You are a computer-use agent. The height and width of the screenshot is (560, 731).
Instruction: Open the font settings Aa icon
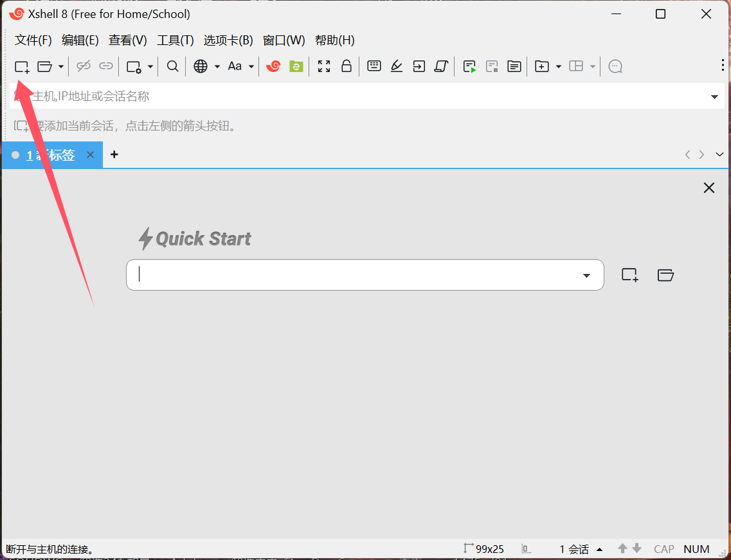click(235, 66)
